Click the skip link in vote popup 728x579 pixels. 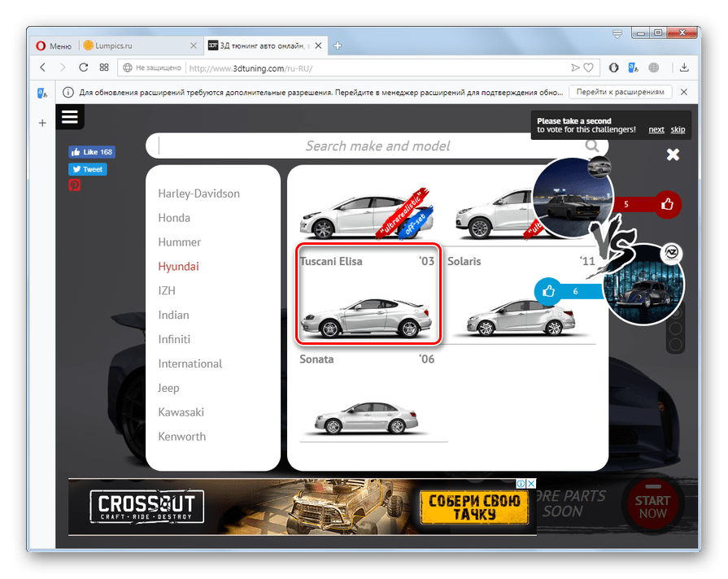pyautogui.click(x=678, y=130)
